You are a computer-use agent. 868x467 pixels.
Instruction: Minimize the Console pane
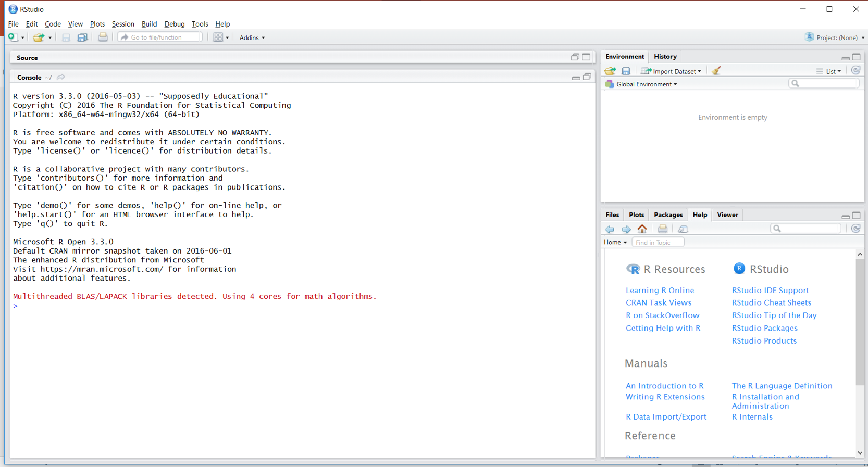click(x=576, y=78)
